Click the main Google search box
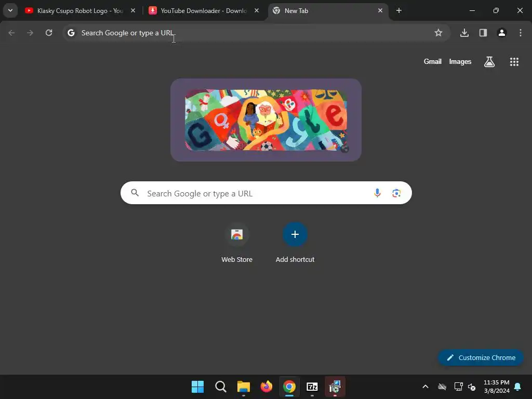The image size is (532, 399). [266, 193]
